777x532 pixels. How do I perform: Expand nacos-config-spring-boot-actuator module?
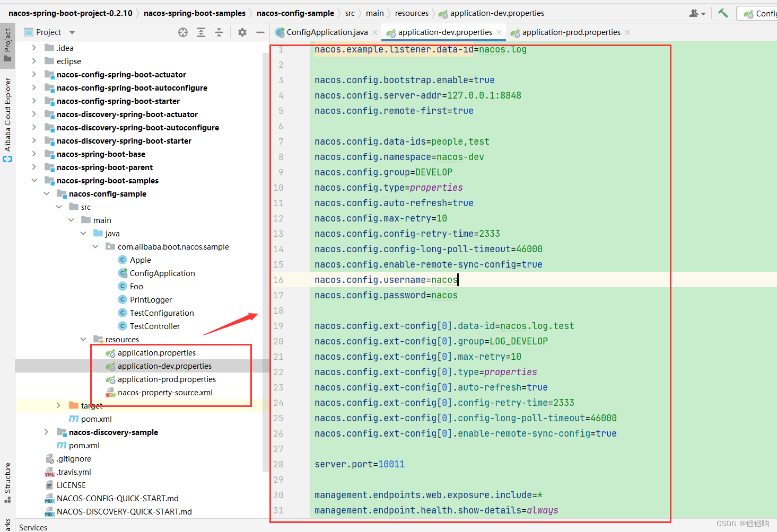coord(34,74)
